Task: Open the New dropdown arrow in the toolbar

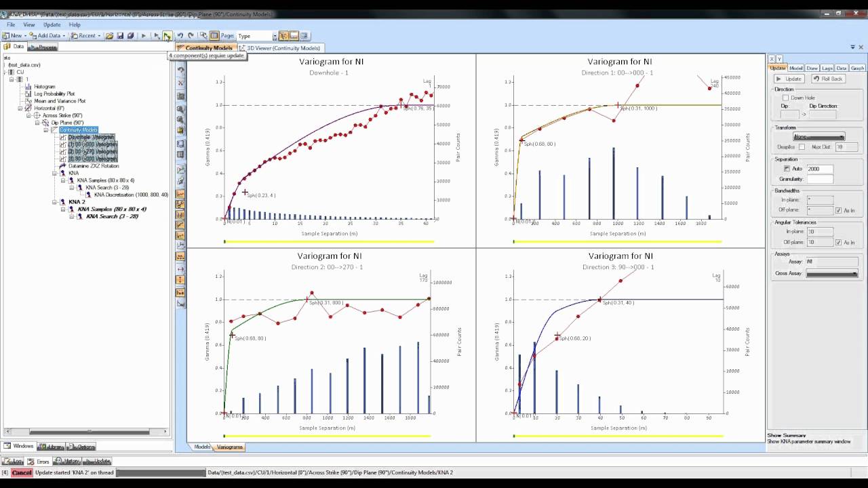Action: (26, 35)
